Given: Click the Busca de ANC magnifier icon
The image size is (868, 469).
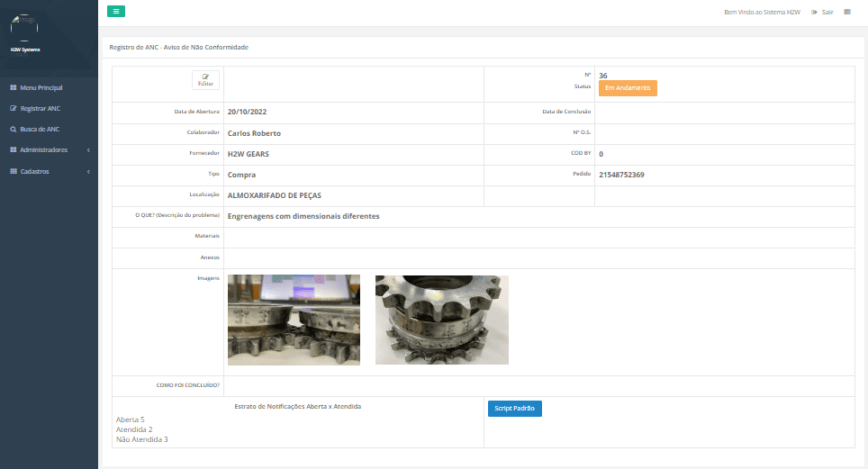Looking at the screenshot, I should pos(14,129).
